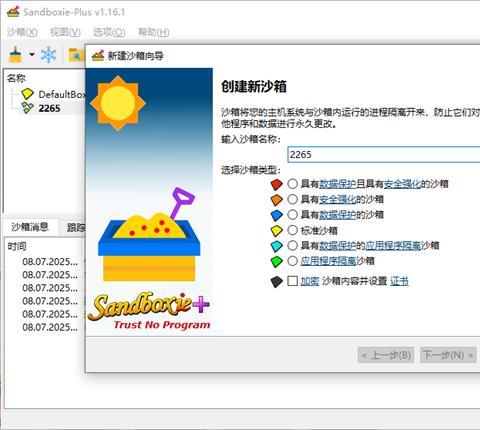Screen dimensions: 480x430
Task: Click the orange box type icon
Action: point(277,200)
